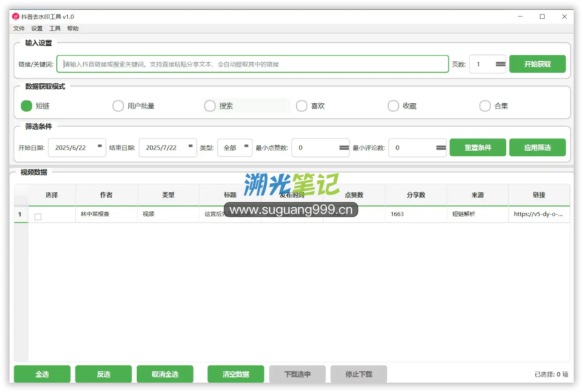Viewport: 583px width, 392px height.
Task: Open the 文件 menu
Action: (19, 29)
